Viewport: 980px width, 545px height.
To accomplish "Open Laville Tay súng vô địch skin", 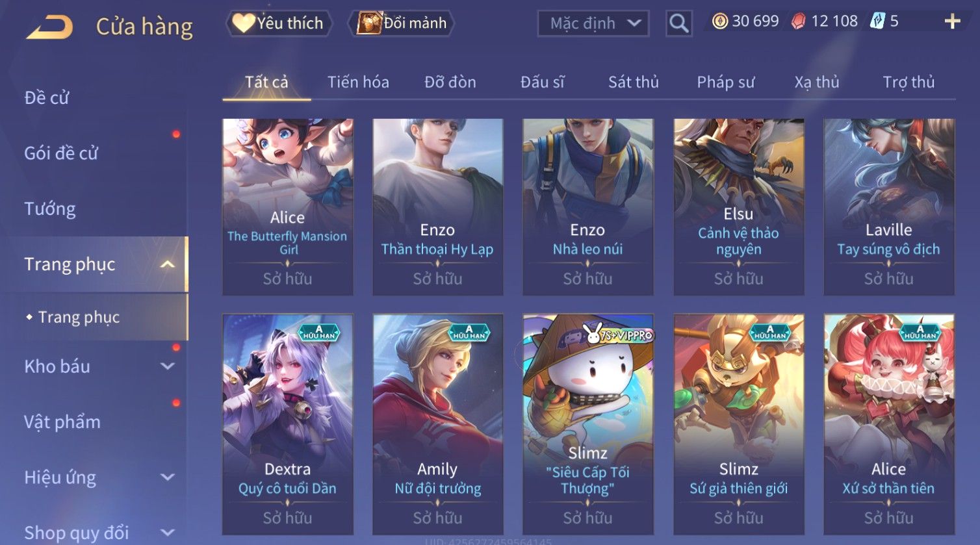I will [888, 207].
